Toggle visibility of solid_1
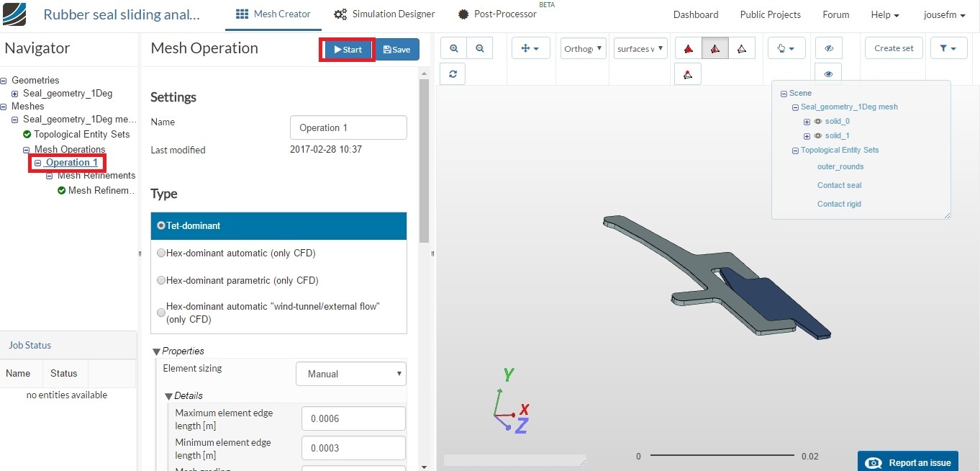This screenshot has width=980, height=471. [x=818, y=136]
